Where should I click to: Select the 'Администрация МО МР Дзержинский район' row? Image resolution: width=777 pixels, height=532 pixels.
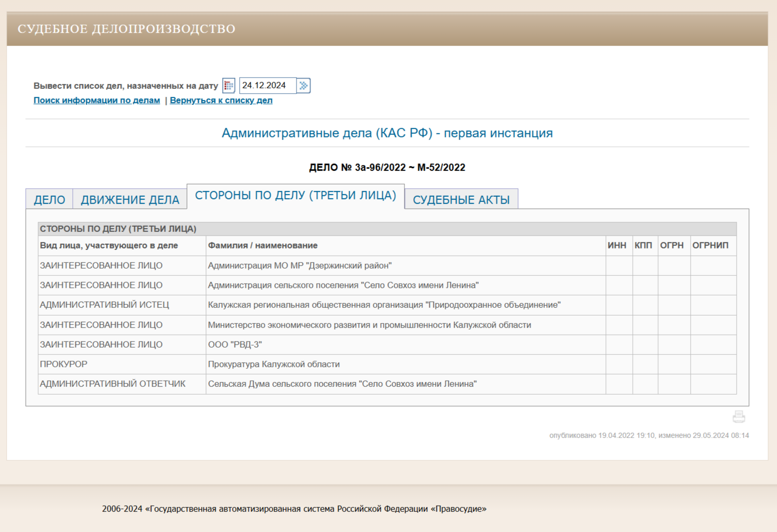(300, 265)
